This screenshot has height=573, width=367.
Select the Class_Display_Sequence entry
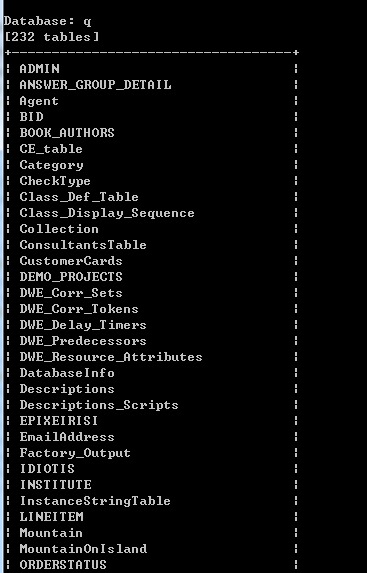(x=107, y=213)
